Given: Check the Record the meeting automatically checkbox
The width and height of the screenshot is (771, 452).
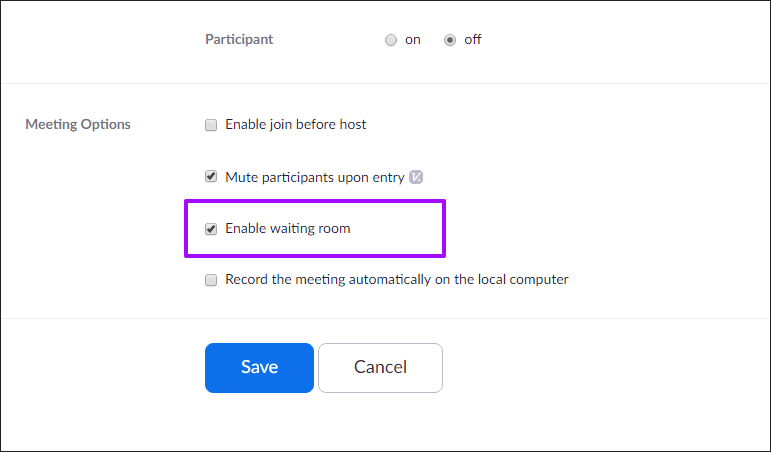Looking at the screenshot, I should [x=211, y=280].
